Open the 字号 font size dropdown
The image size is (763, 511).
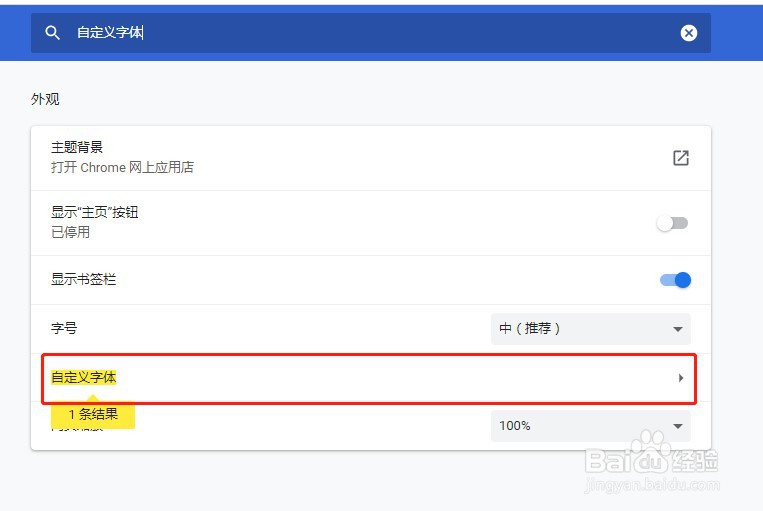[x=591, y=329]
